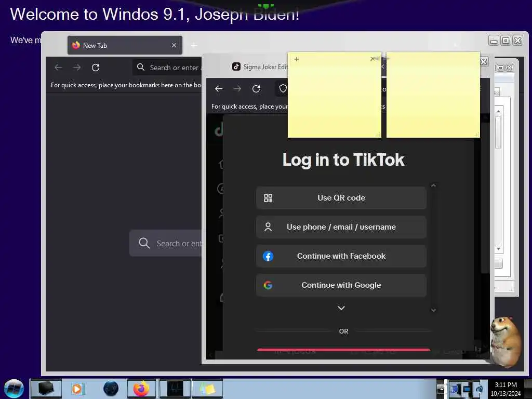This screenshot has width=532, height=399.
Task: Maximize the rightmost background window
Action: 500,68
